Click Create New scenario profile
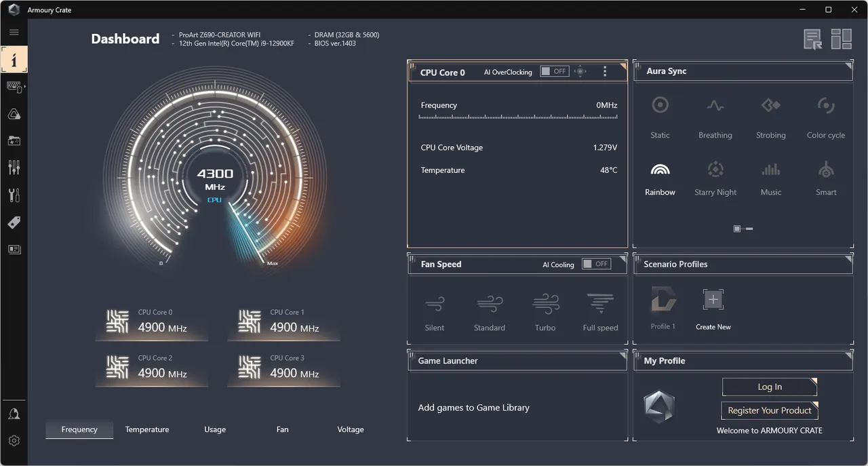This screenshot has width=868, height=466. point(713,310)
